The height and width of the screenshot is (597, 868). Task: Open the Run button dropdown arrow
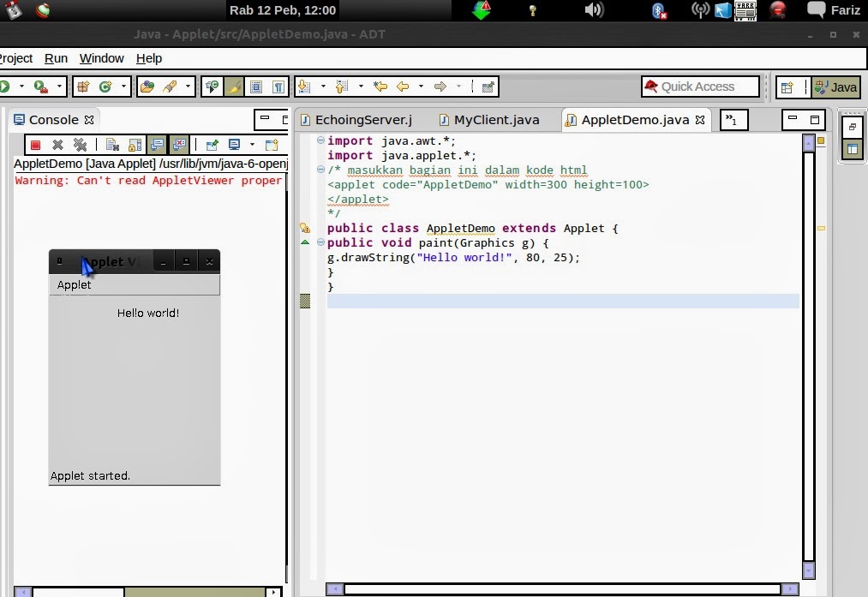tap(21, 86)
